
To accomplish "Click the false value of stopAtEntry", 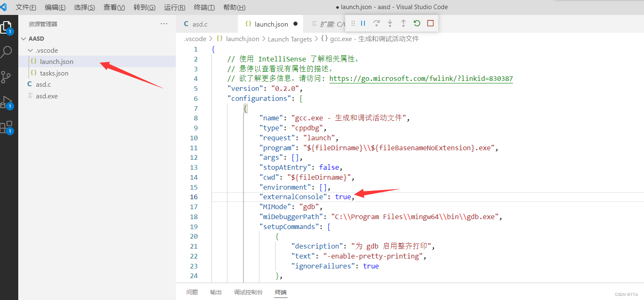I will coord(329,167).
